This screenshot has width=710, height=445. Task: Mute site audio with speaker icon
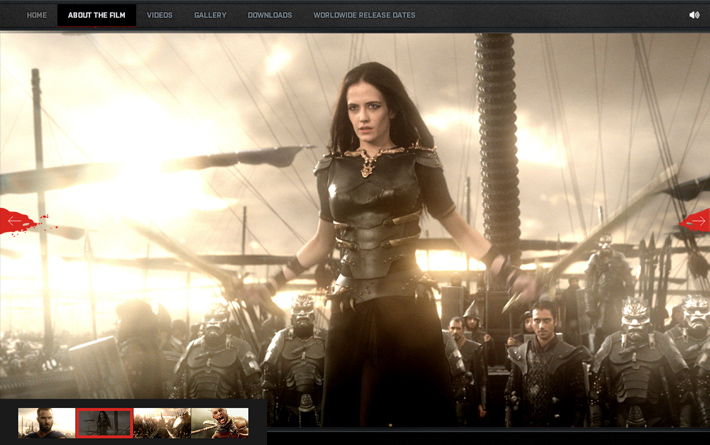point(694,15)
